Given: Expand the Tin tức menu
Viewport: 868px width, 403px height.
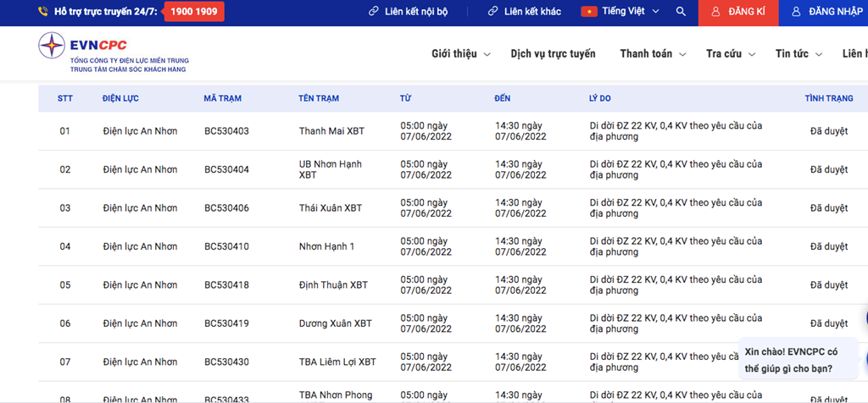Looking at the screenshot, I should click(798, 54).
